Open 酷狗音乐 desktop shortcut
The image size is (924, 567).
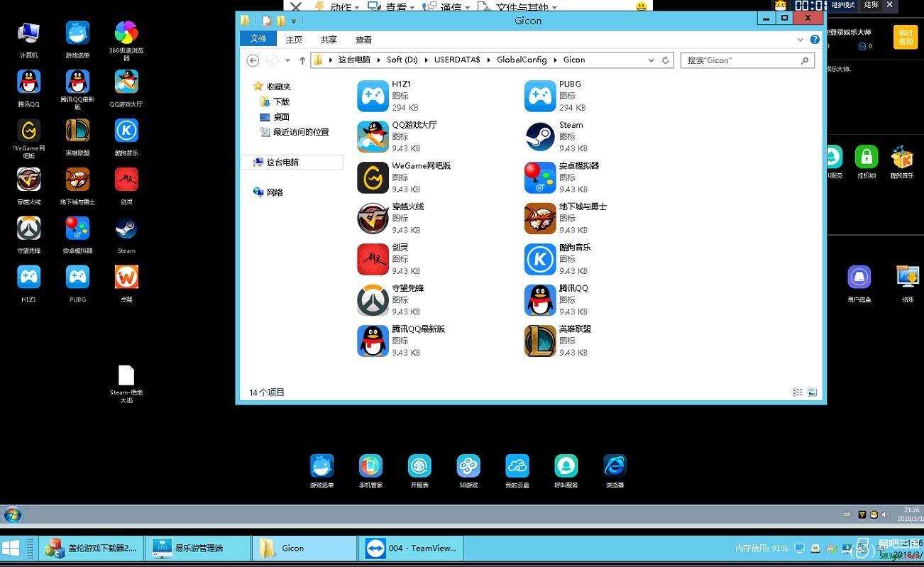coord(126,138)
